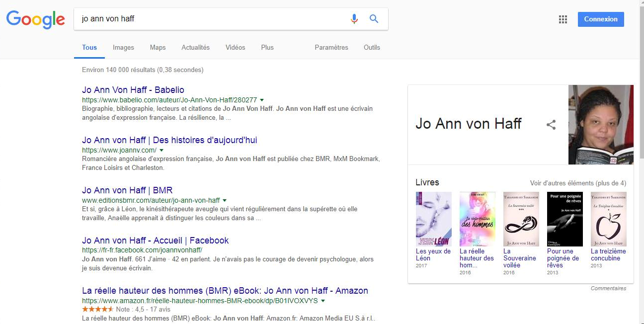Switch to the Maps tab

(158, 48)
